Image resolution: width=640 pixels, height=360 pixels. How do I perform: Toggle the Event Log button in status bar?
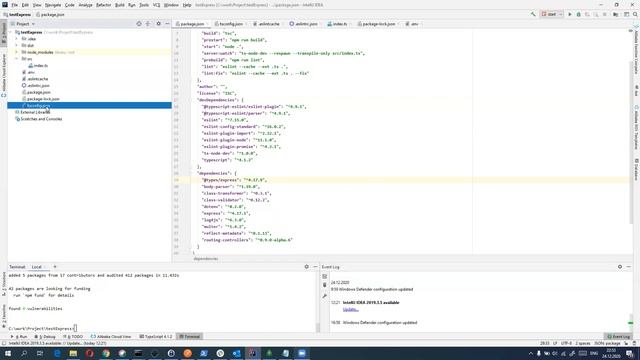[619, 336]
